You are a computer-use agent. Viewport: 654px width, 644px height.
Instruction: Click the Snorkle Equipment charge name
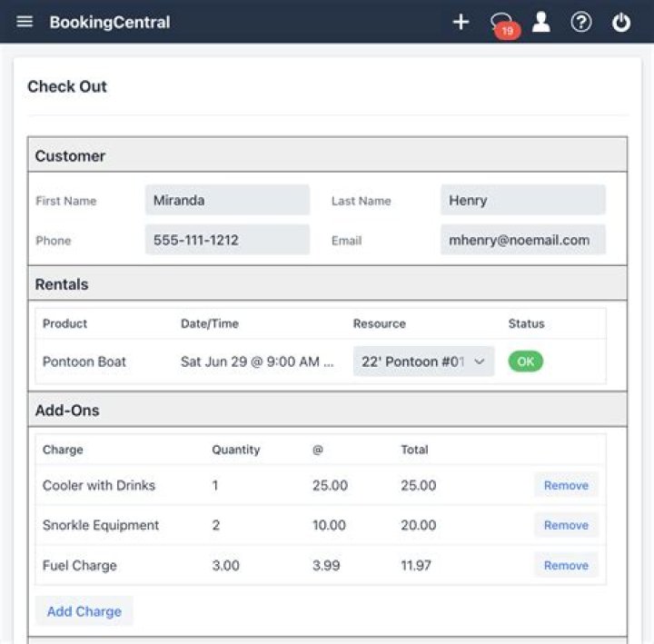(x=101, y=525)
